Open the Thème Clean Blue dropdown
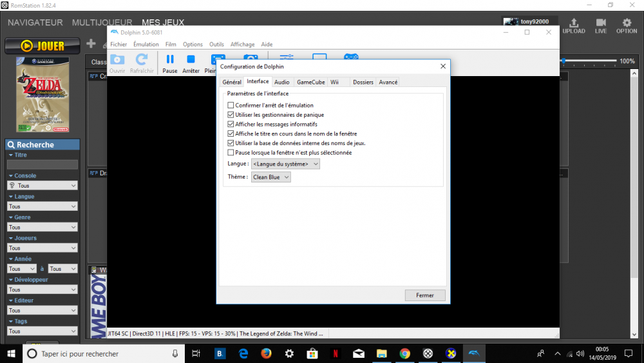This screenshot has height=363, width=644. [x=271, y=177]
